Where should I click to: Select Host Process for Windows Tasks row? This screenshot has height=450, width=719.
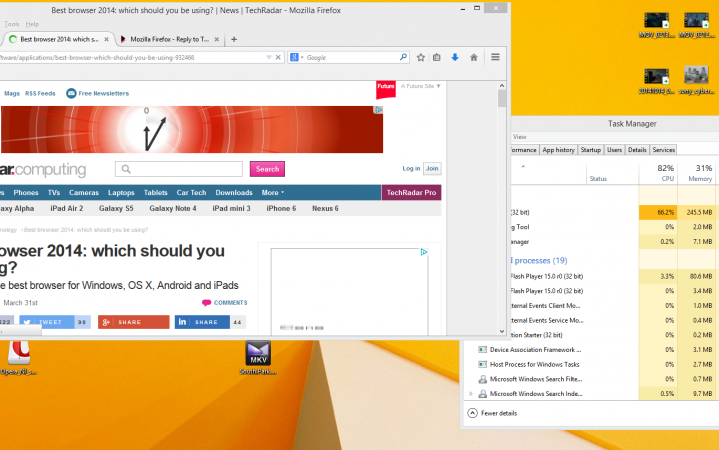click(x=592, y=364)
